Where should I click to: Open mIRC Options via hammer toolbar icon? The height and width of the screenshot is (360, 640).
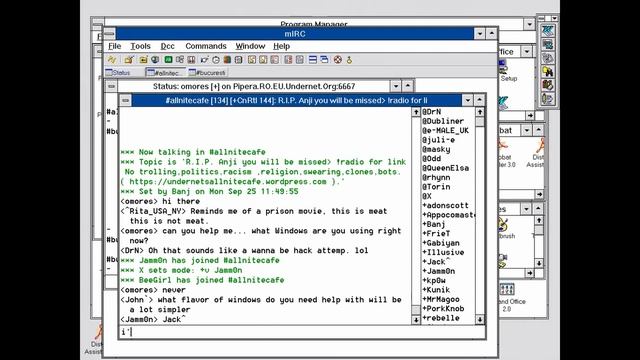point(129,60)
